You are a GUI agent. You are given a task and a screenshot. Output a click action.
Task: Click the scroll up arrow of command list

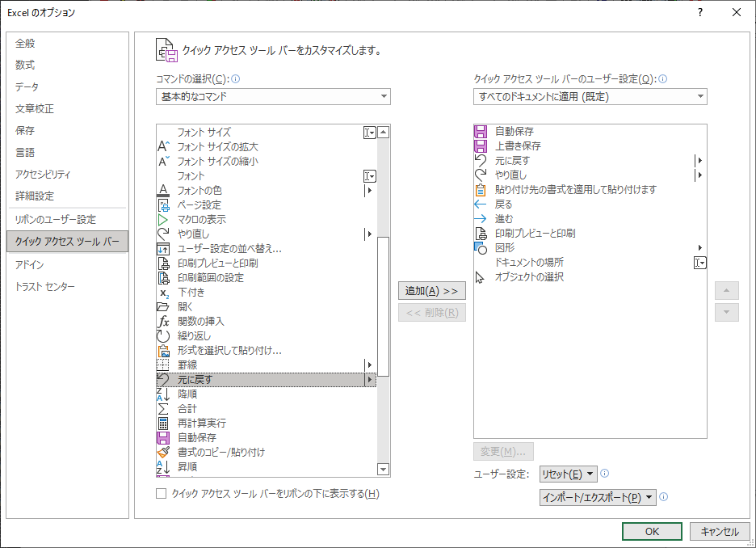[384, 133]
